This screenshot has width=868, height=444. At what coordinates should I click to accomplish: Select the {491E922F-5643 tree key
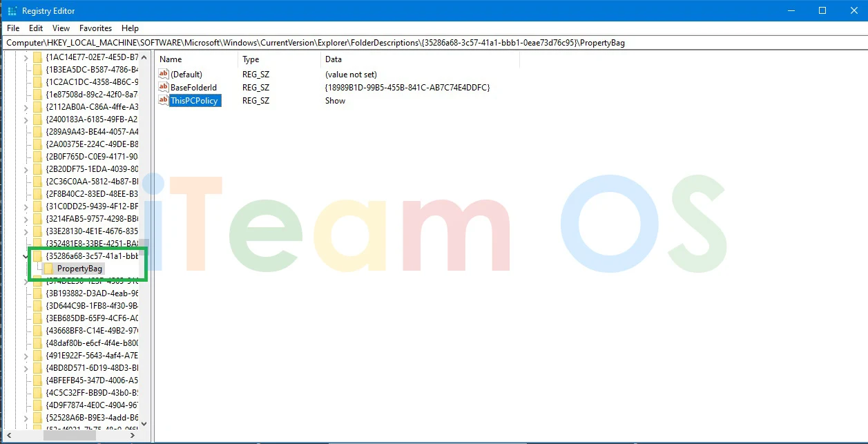(x=92, y=355)
